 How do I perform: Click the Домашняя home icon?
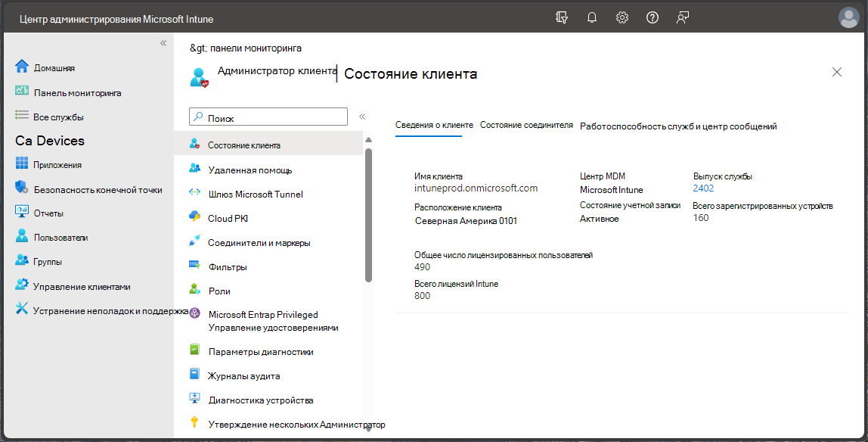click(x=22, y=67)
